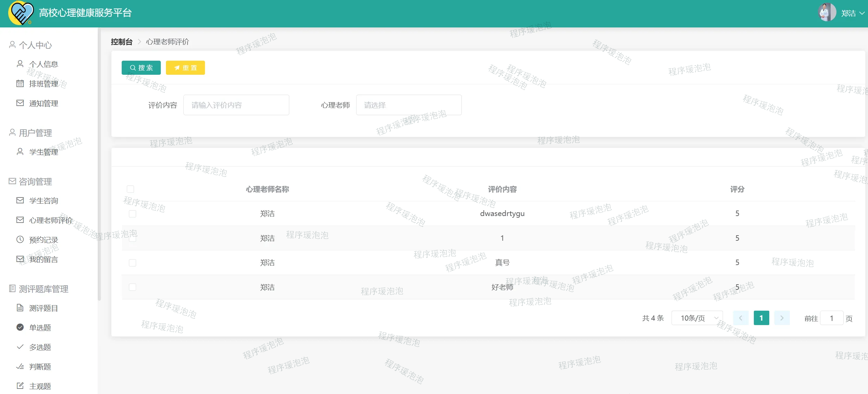Click the document icon beside 测评题目
Screen dimensions: 868x394
click(20, 308)
